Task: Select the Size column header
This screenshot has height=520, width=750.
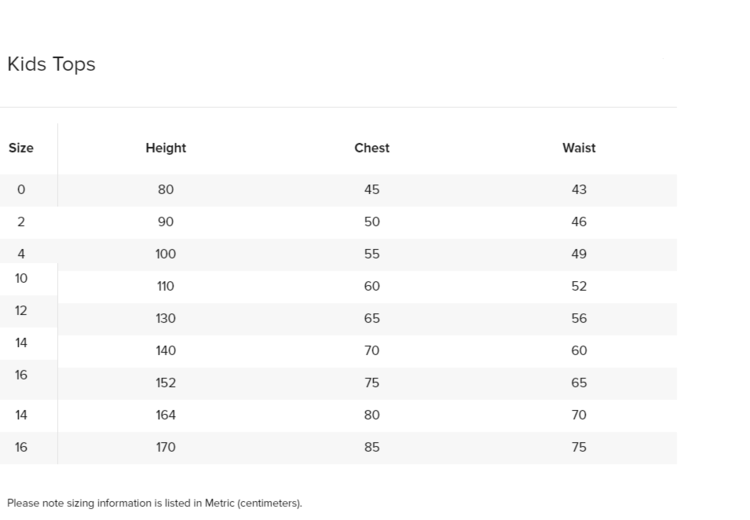Action: pos(21,148)
